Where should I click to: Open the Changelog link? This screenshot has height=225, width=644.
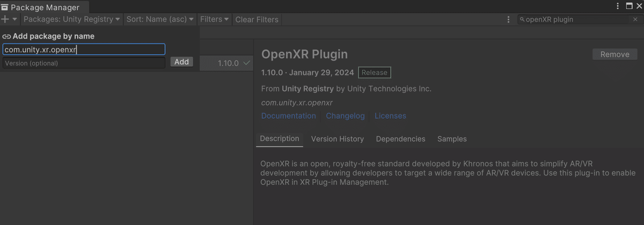[x=345, y=116]
